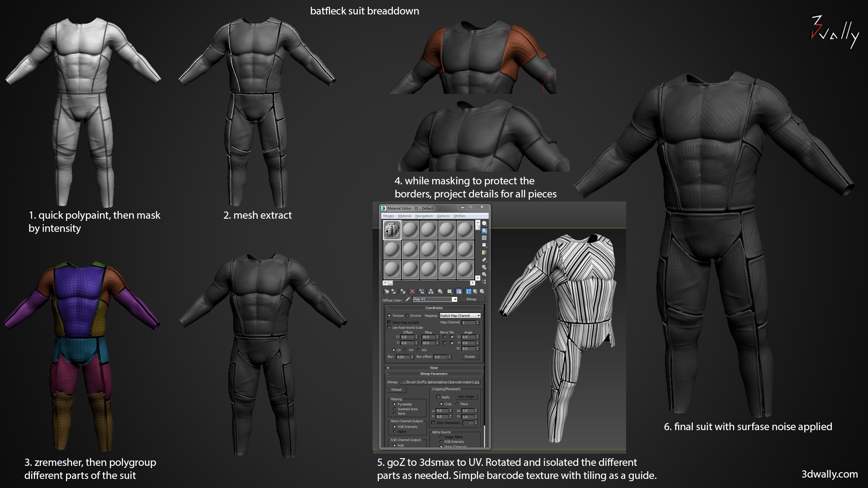Open the Video Color Check icon
Image resolution: width=868 pixels, height=488 pixels.
(x=484, y=252)
